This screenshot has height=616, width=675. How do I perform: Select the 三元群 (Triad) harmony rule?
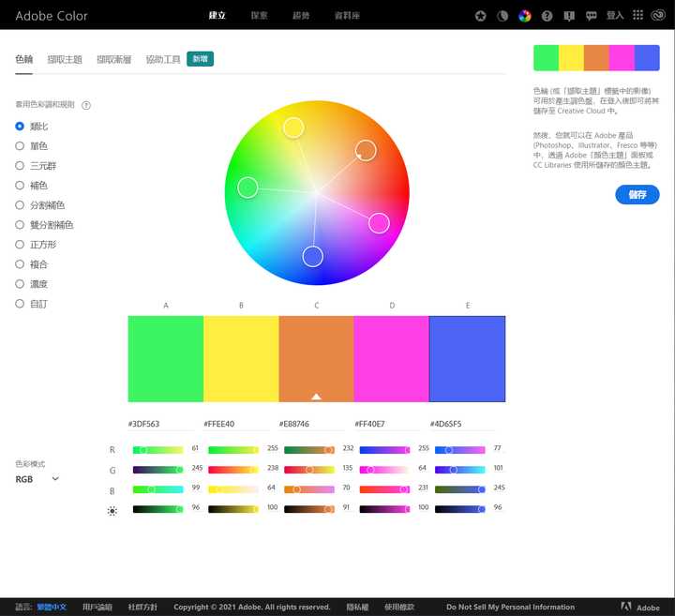[x=36, y=166]
